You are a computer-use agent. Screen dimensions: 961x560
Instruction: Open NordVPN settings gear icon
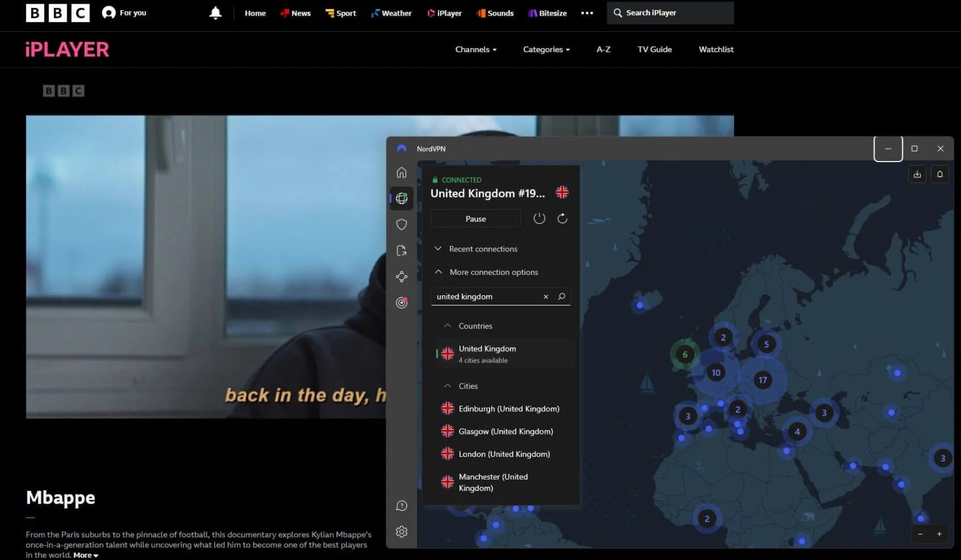tap(402, 532)
